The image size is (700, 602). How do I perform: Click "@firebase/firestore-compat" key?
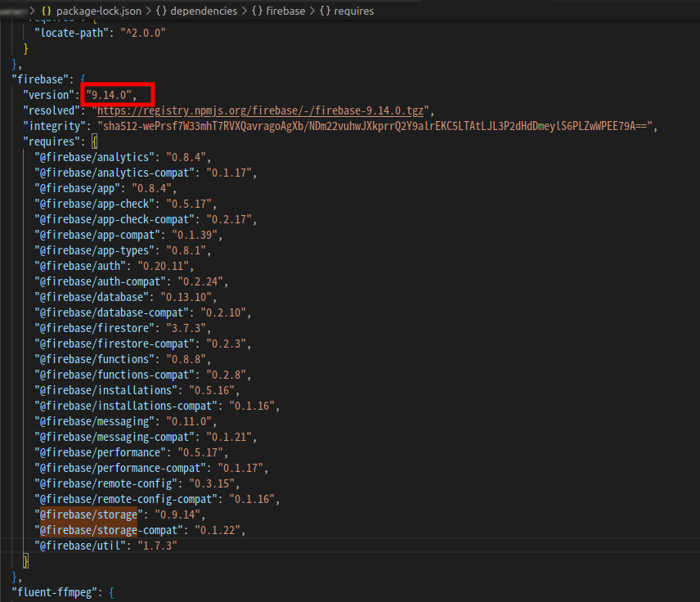pos(114,344)
